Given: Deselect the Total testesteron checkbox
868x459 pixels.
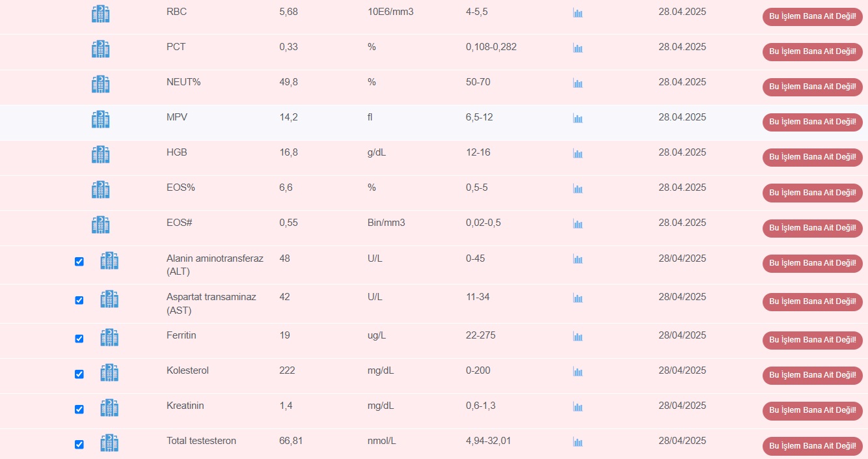Looking at the screenshot, I should tap(79, 444).
